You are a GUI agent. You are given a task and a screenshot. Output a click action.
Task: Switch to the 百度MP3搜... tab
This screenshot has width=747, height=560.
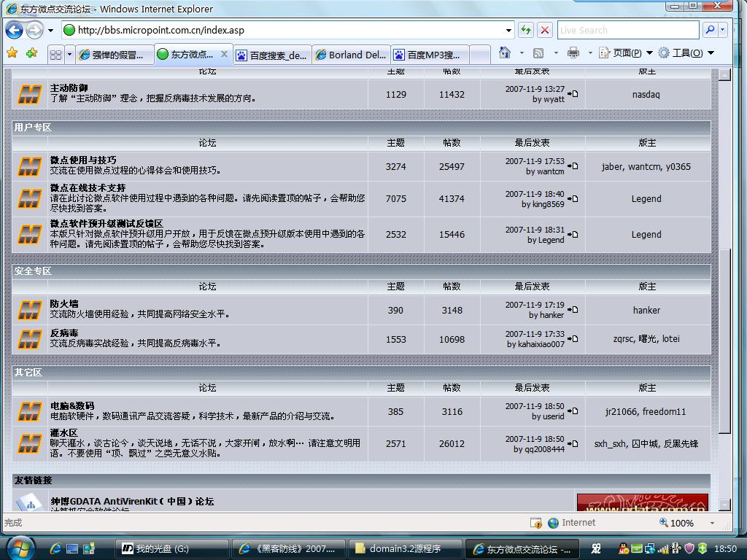(427, 55)
